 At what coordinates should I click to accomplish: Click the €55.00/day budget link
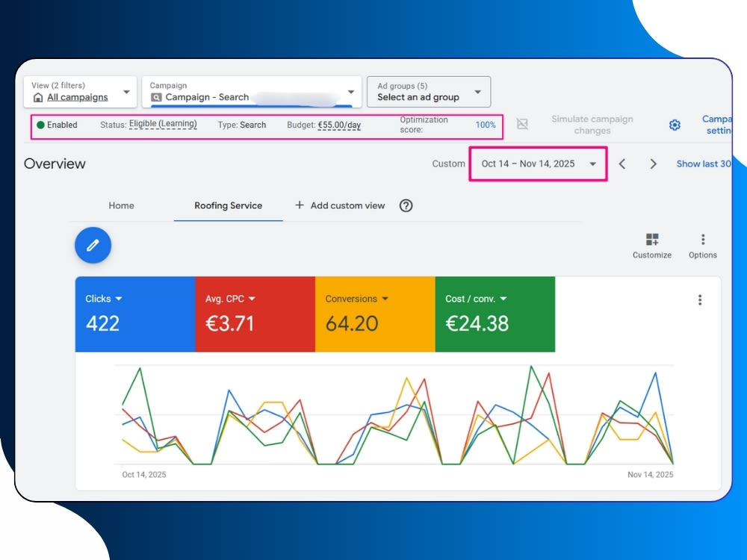pos(339,125)
